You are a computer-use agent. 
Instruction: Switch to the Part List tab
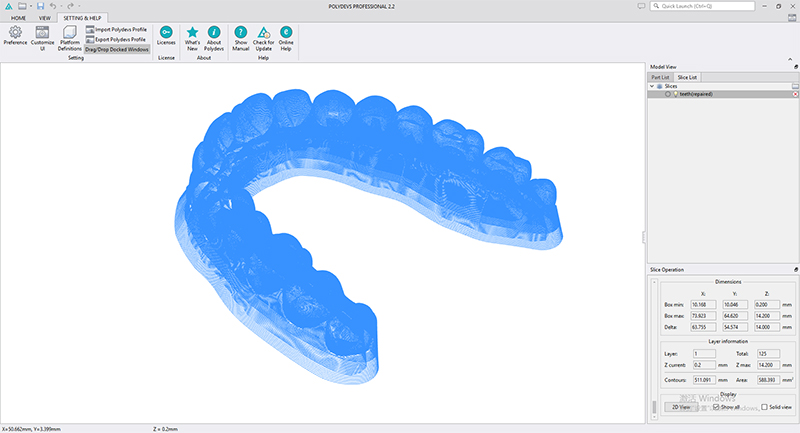(x=660, y=77)
